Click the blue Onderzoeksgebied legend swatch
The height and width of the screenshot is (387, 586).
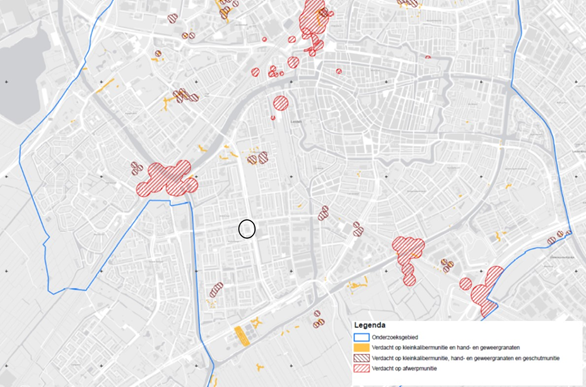click(361, 337)
